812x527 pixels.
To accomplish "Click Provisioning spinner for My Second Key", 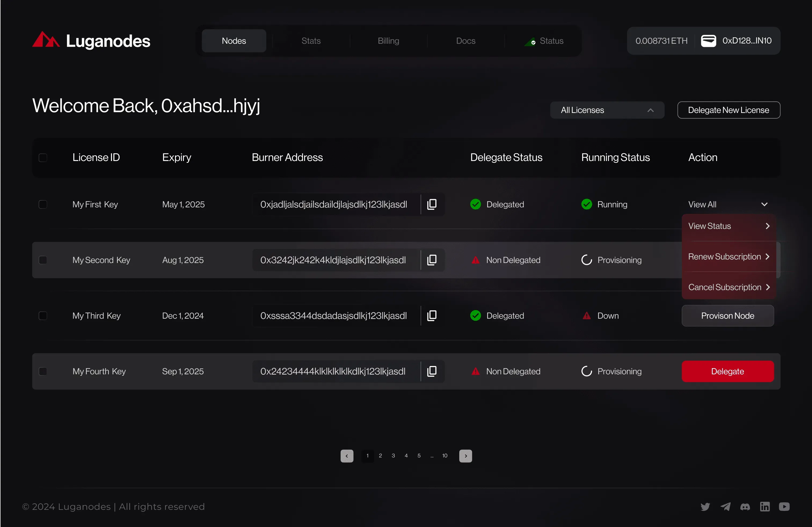I will tap(587, 260).
